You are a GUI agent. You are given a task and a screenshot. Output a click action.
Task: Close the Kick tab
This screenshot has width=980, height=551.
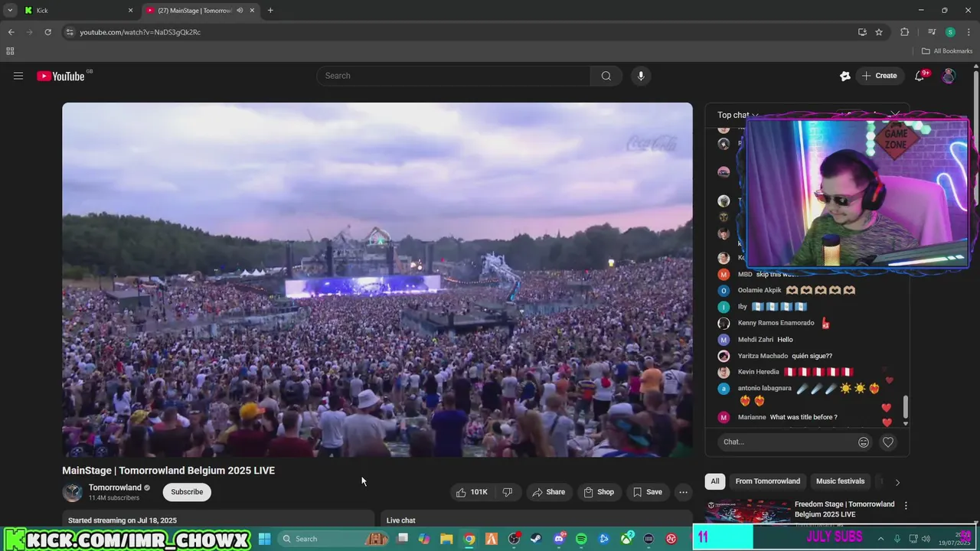point(130,11)
